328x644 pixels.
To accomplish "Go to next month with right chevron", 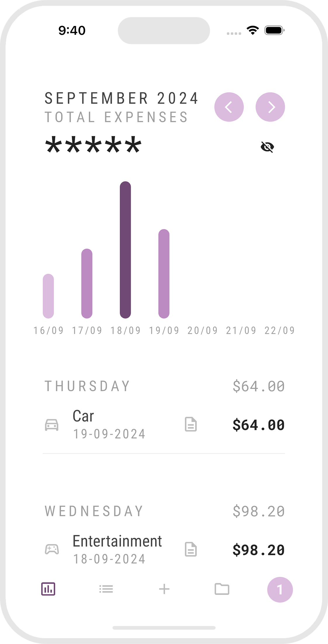I will pos(270,107).
